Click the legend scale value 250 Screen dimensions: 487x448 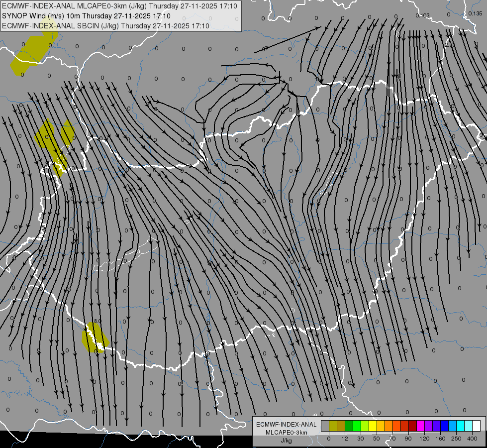tap(456, 439)
